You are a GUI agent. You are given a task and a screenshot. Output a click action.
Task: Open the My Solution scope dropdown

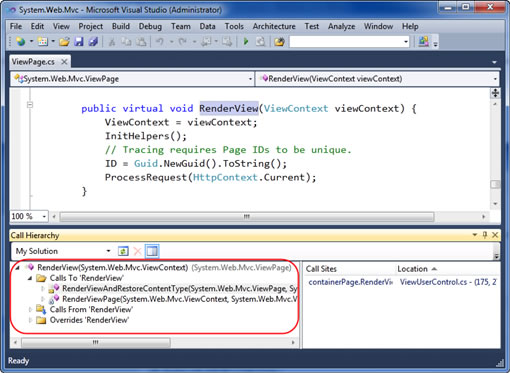63,251
